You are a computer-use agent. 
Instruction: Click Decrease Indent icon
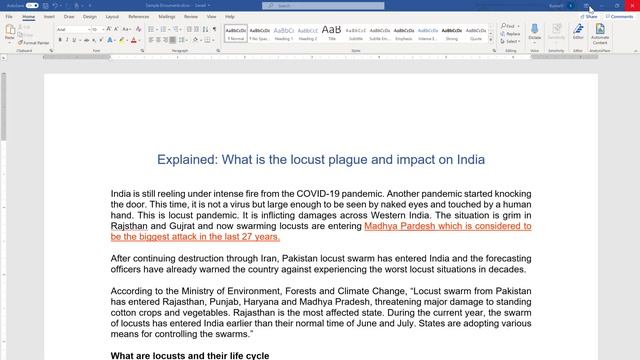coord(189,29)
